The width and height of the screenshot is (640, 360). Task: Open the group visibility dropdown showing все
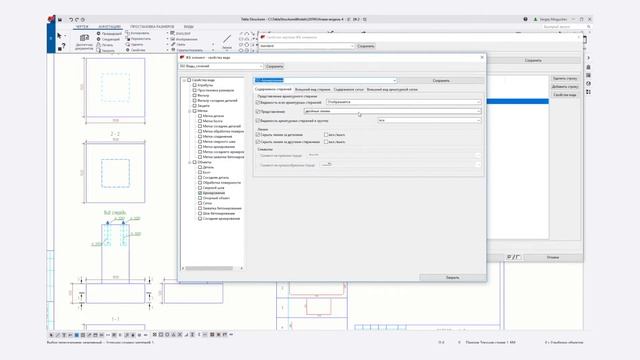pos(429,120)
